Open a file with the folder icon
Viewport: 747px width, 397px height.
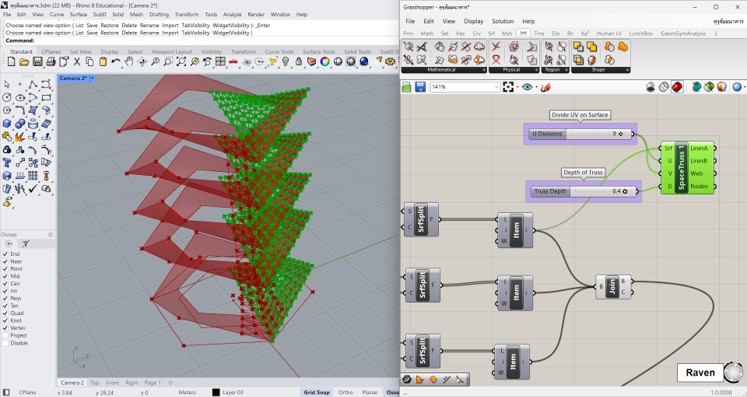24,62
